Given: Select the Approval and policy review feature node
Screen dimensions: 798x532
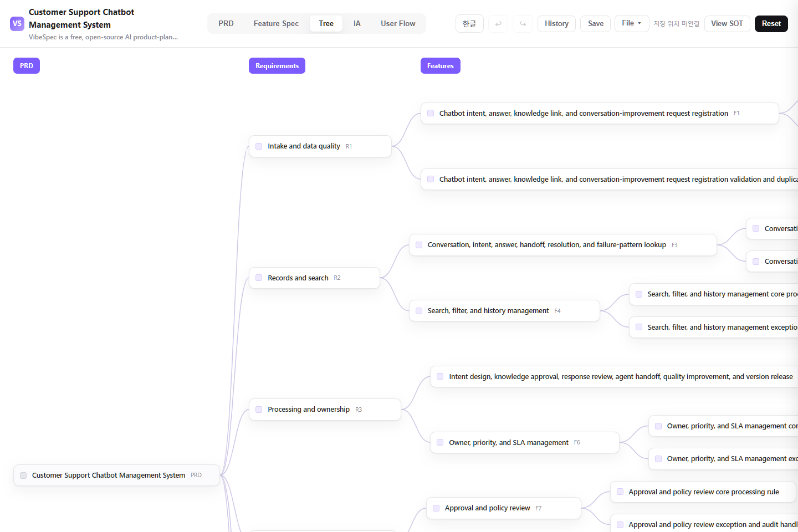Looking at the screenshot, I should click(x=504, y=508).
